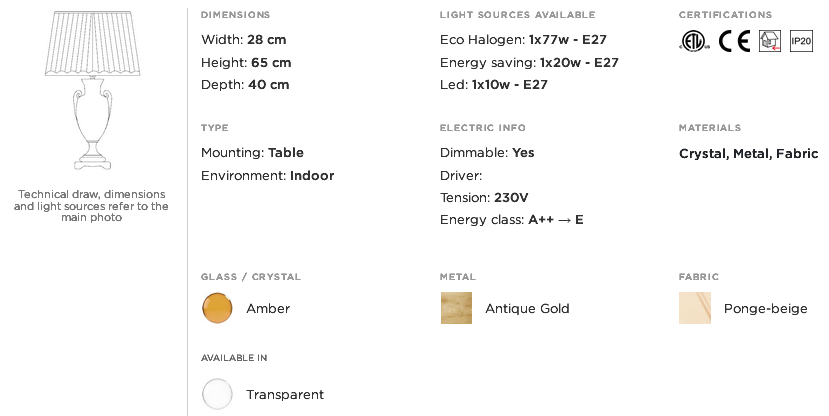This screenshot has width=829, height=416.
Task: Click the CE certification mark
Action: (734, 41)
